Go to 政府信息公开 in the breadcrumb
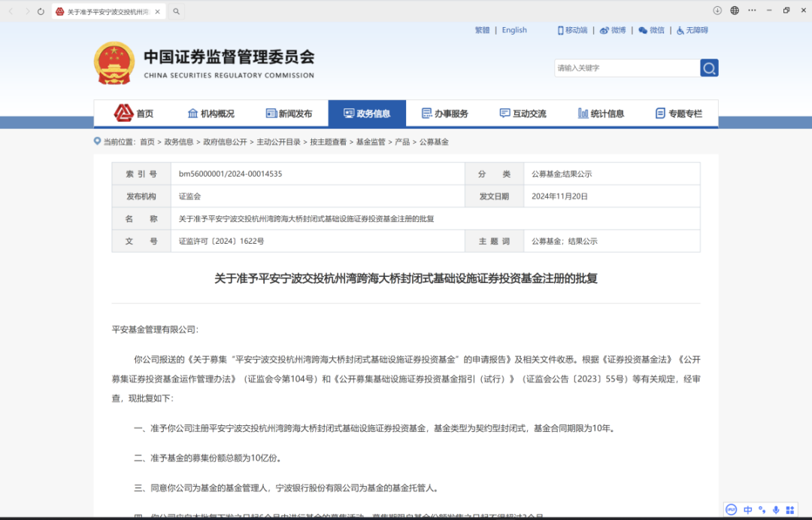 pos(225,142)
